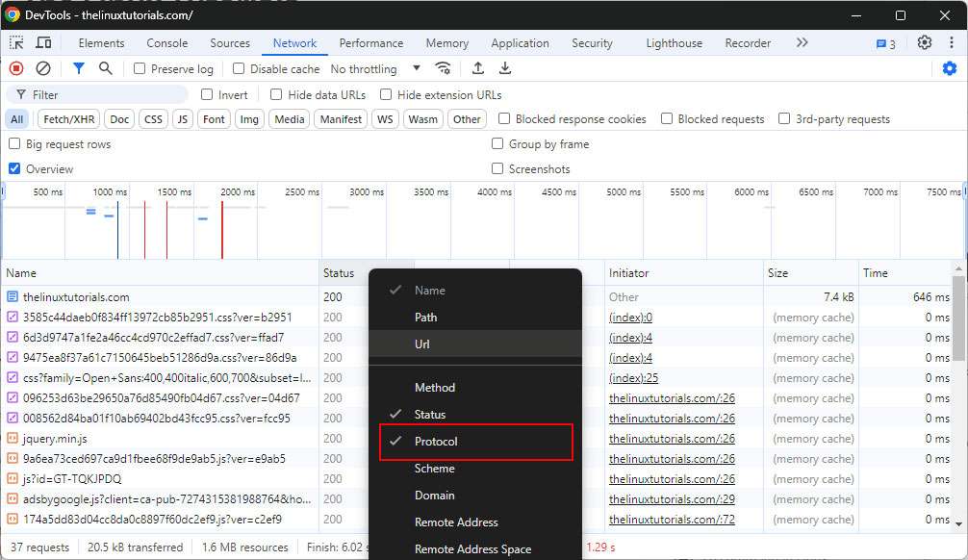Enable Screenshots checkbox
This screenshot has width=968, height=560.
point(497,168)
